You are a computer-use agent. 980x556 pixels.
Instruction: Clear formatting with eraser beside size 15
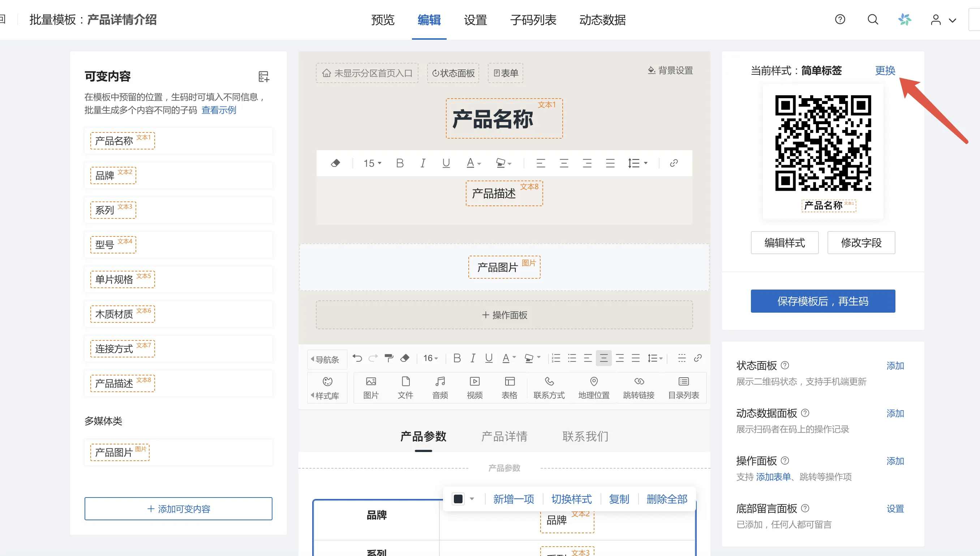pos(335,164)
